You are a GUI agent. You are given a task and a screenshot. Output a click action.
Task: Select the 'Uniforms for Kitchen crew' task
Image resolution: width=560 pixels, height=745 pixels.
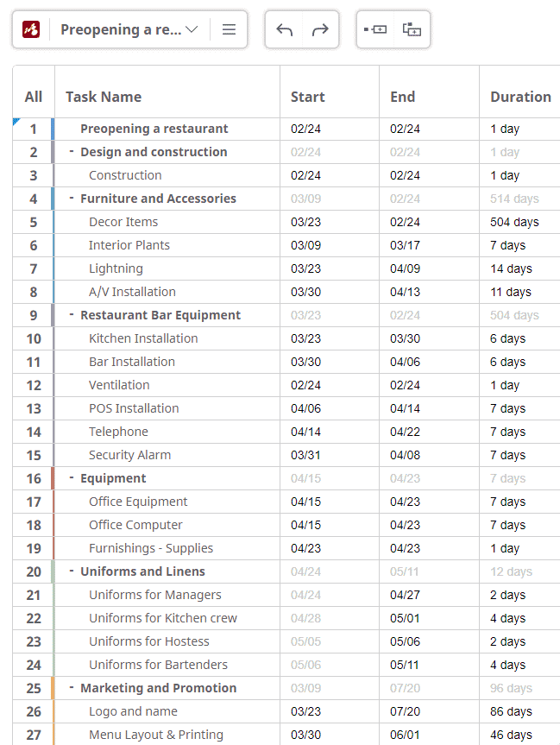163,617
